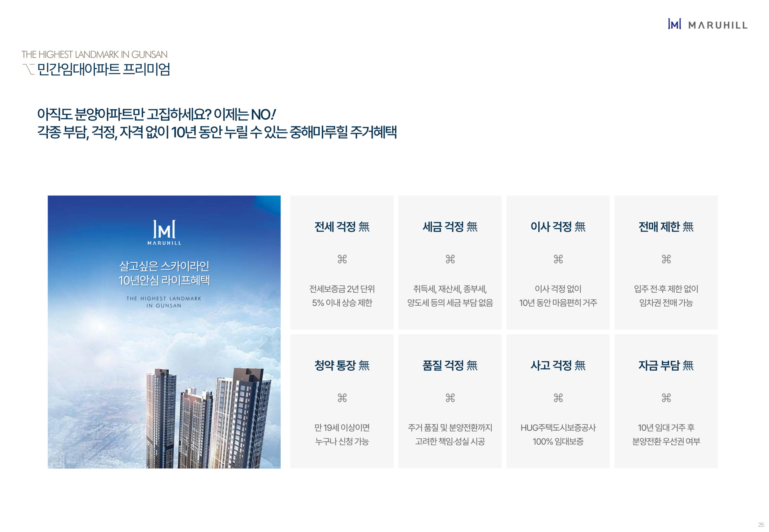
Task: Click the heading 세금 걱정 無
Action: (x=450, y=227)
